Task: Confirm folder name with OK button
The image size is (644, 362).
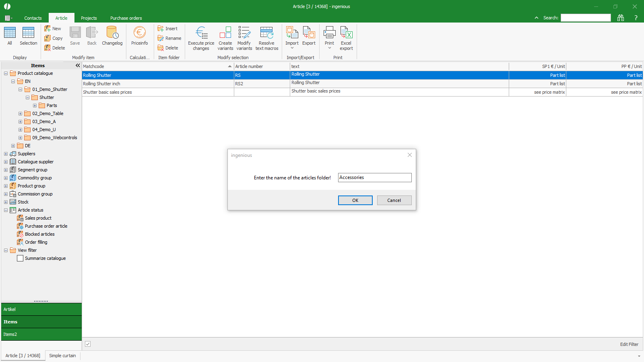Action: pyautogui.click(x=355, y=200)
